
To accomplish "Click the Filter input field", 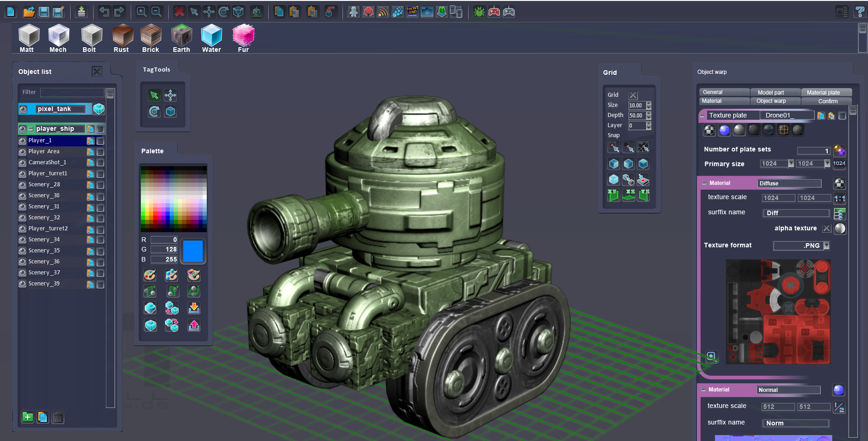I will [x=72, y=92].
